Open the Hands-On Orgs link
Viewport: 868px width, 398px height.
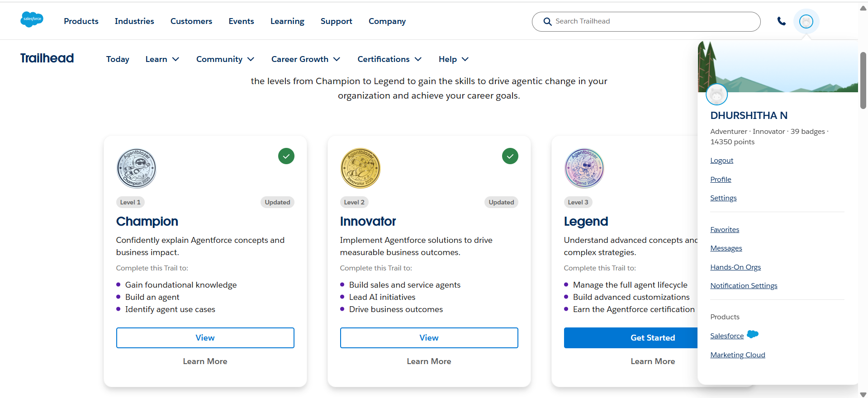click(735, 267)
